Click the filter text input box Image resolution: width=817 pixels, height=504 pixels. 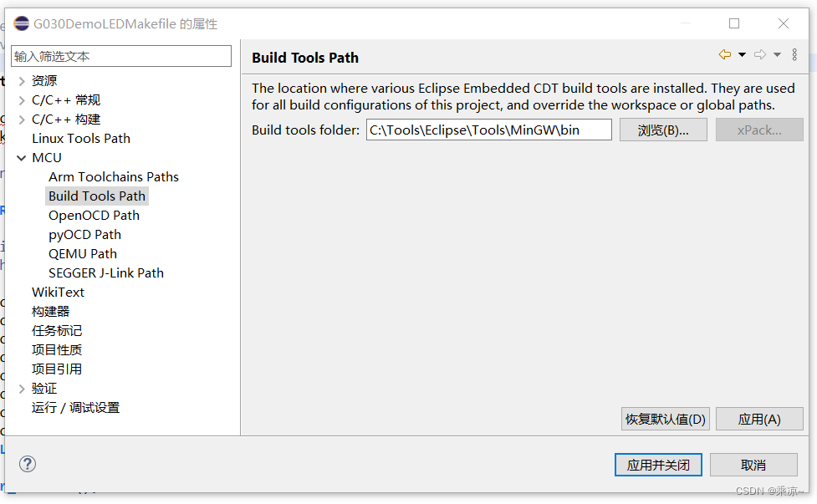pos(120,55)
